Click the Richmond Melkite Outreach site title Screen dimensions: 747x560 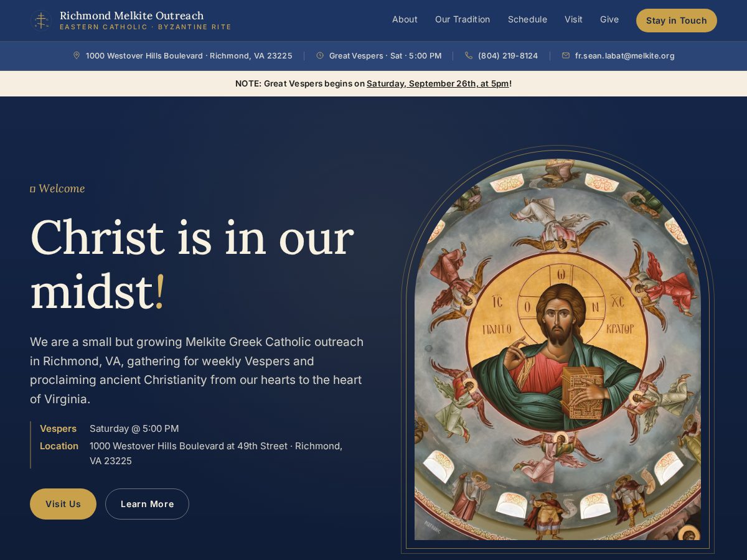point(131,16)
